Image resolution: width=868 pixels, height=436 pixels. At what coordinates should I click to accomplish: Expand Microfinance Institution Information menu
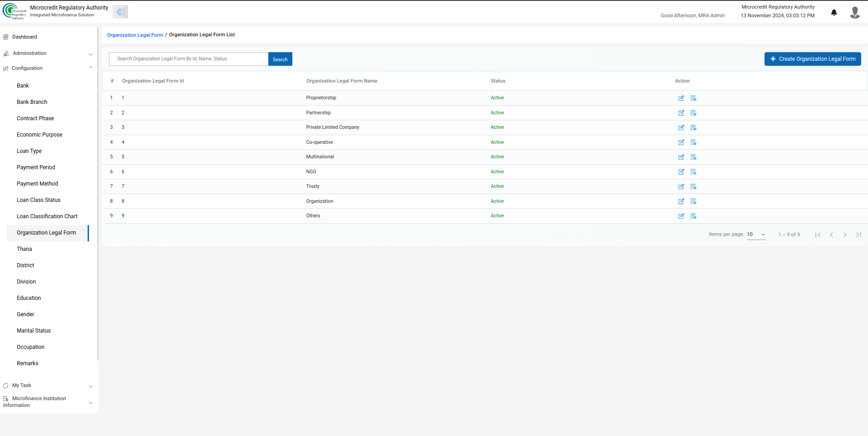click(x=48, y=402)
